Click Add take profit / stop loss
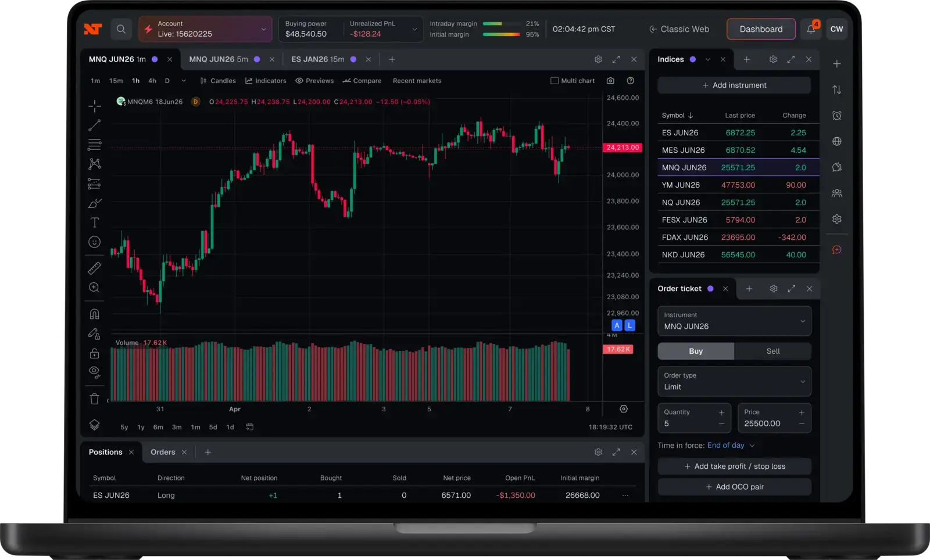This screenshot has height=560, width=930. pyautogui.click(x=735, y=466)
